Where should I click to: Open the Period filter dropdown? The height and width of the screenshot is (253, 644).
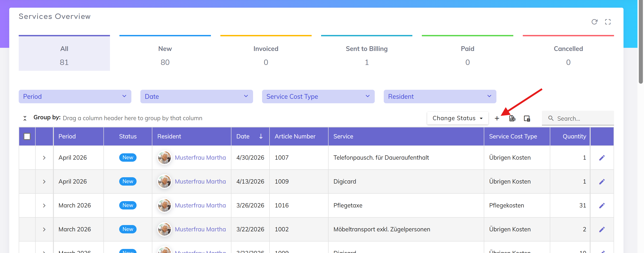[x=75, y=97]
